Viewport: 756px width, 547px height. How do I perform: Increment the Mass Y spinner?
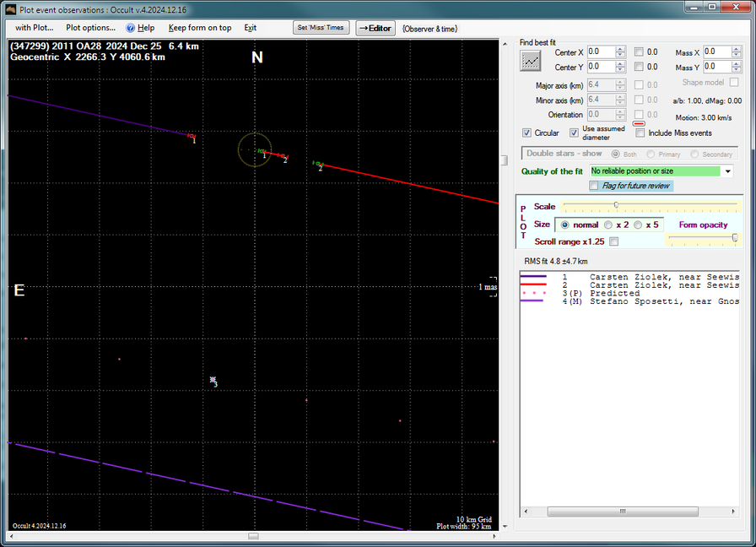click(x=736, y=63)
